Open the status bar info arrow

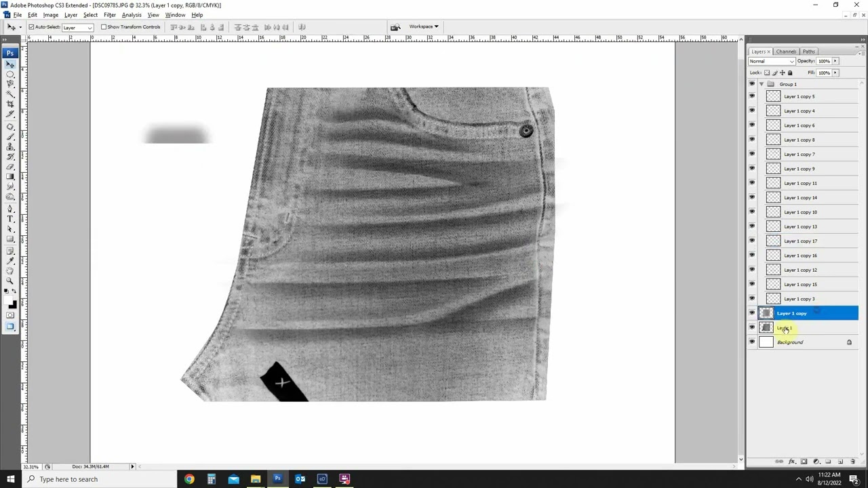coord(132,466)
